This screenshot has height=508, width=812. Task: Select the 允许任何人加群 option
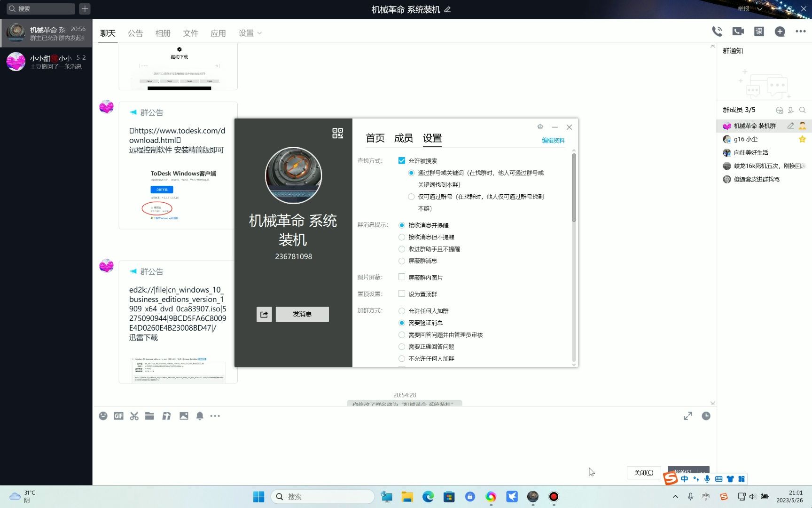402,311
